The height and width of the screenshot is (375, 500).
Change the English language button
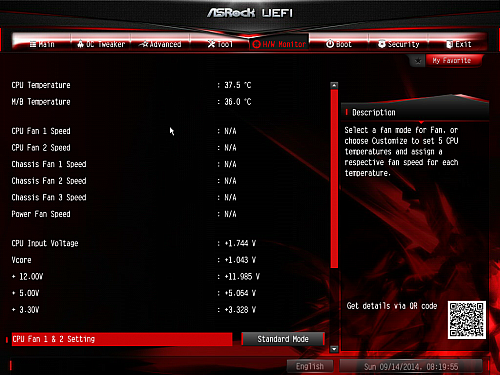(x=310, y=366)
